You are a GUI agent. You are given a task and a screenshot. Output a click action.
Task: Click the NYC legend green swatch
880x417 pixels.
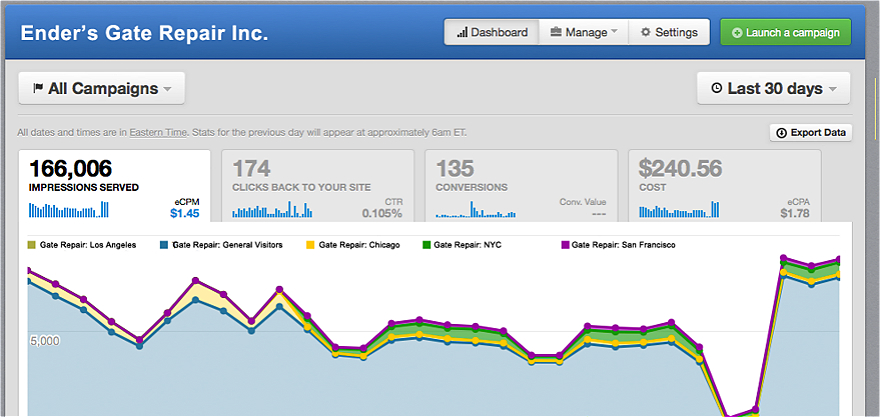tap(427, 245)
